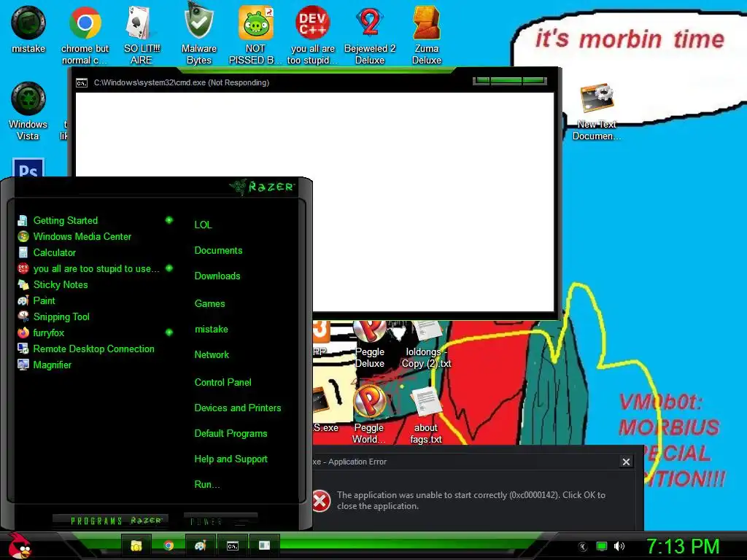Launch furryfox from the start menu

point(41,332)
